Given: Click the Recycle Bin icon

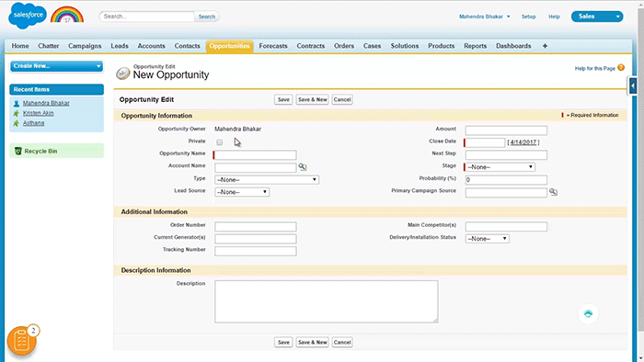Looking at the screenshot, I should coord(18,151).
